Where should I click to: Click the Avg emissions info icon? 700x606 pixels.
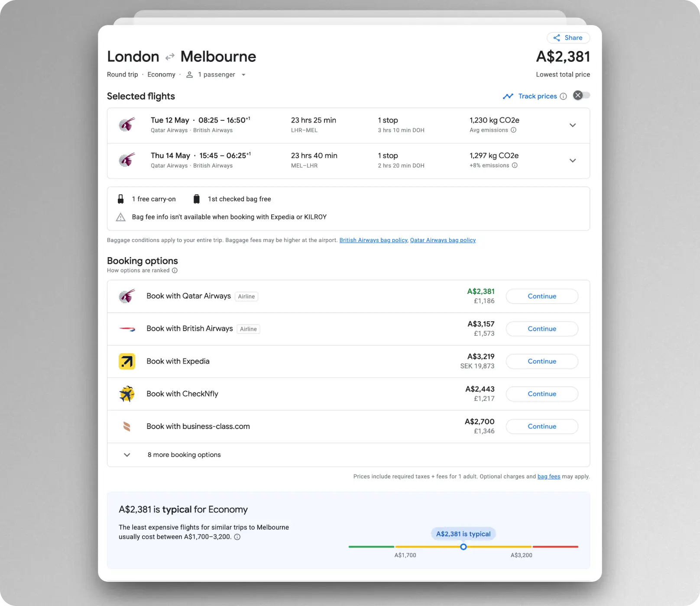513,130
